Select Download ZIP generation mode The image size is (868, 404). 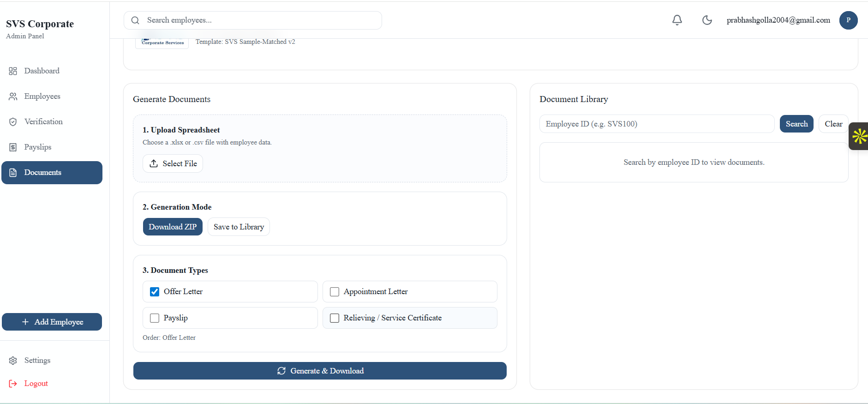point(173,227)
